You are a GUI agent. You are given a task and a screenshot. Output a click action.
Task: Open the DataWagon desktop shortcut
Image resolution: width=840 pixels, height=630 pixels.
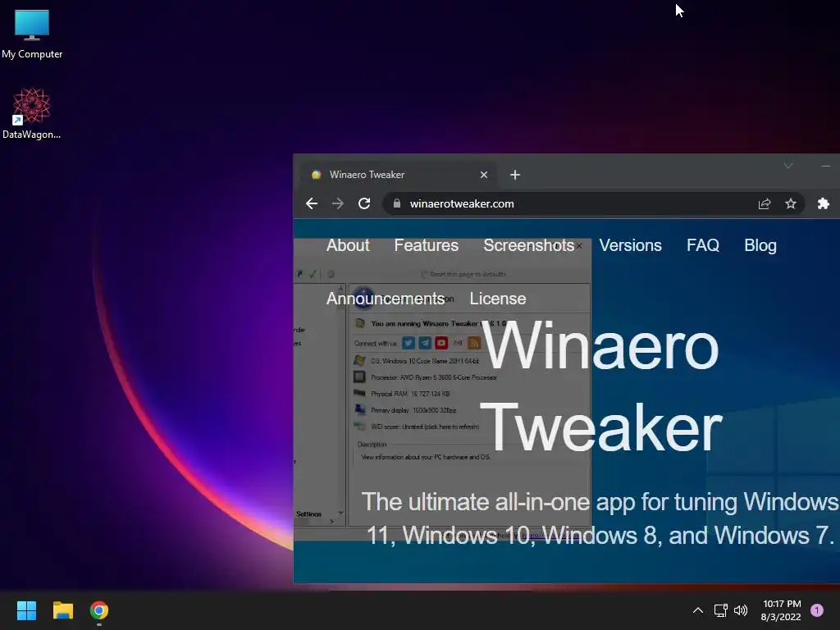31,113
